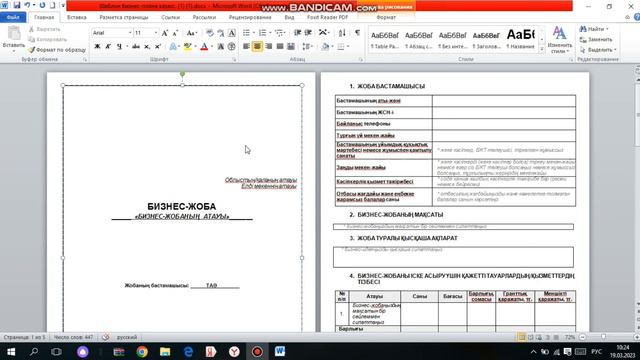The height and width of the screenshot is (360, 640).
Task: Click the Paste (Вставить) button
Action: [x=13, y=38]
